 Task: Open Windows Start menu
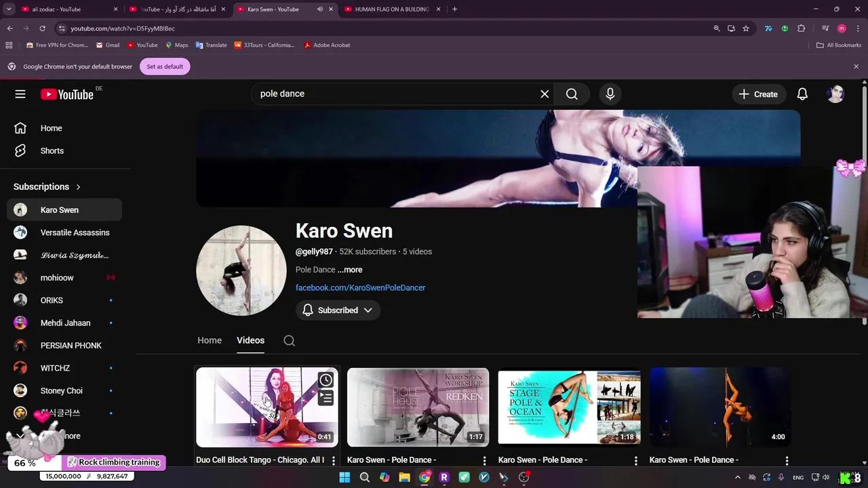click(344, 477)
